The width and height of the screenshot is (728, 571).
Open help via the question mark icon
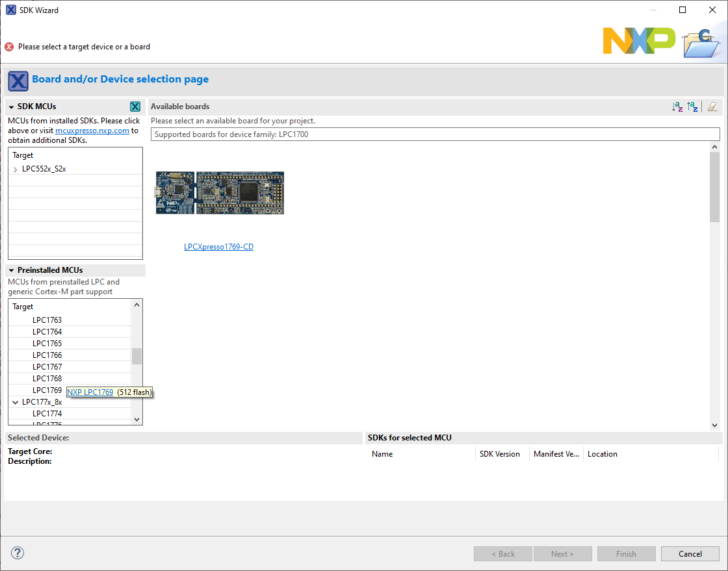point(17,553)
